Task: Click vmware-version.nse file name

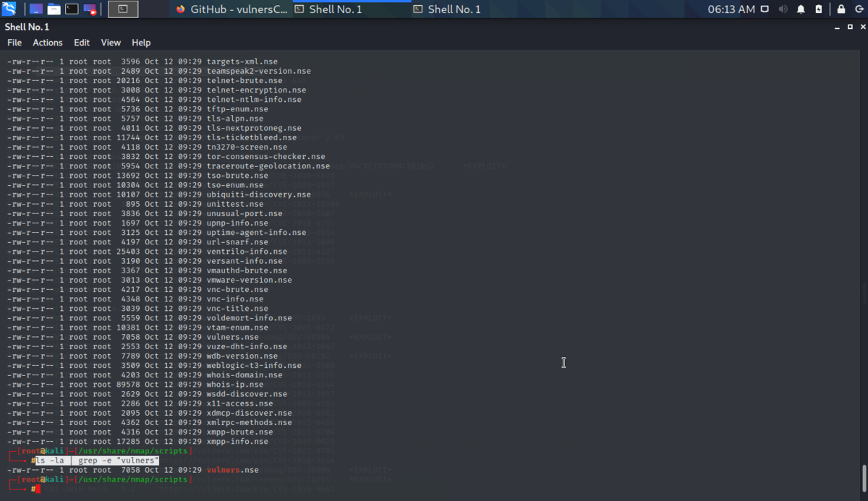Action: 249,280
